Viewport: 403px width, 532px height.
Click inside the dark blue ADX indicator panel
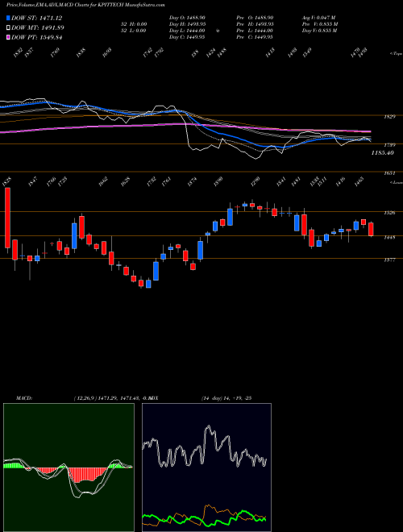click(206, 468)
